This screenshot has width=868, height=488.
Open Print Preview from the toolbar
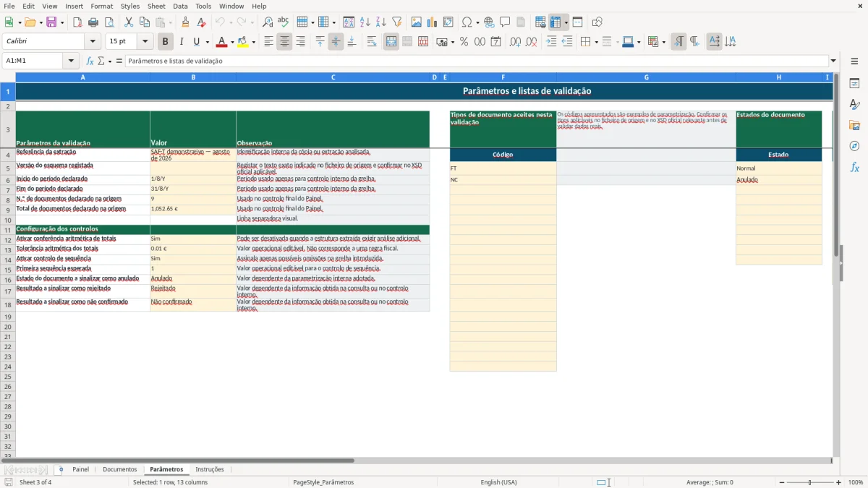pos(109,22)
